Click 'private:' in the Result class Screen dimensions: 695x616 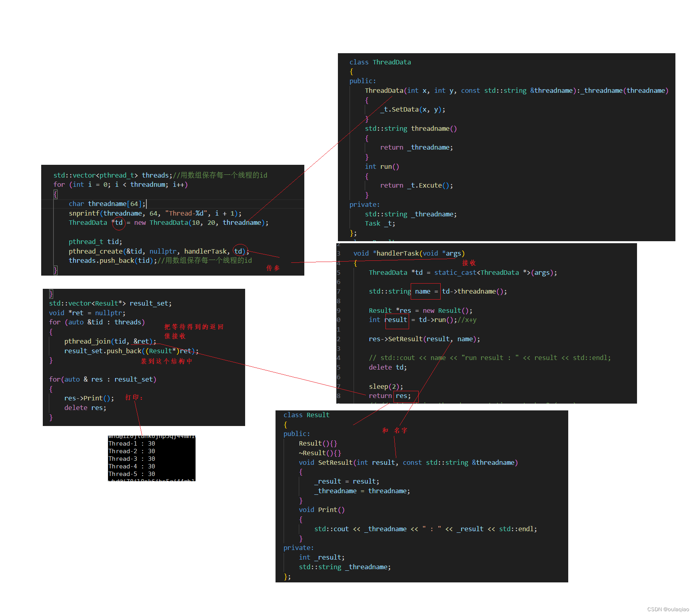[299, 548]
